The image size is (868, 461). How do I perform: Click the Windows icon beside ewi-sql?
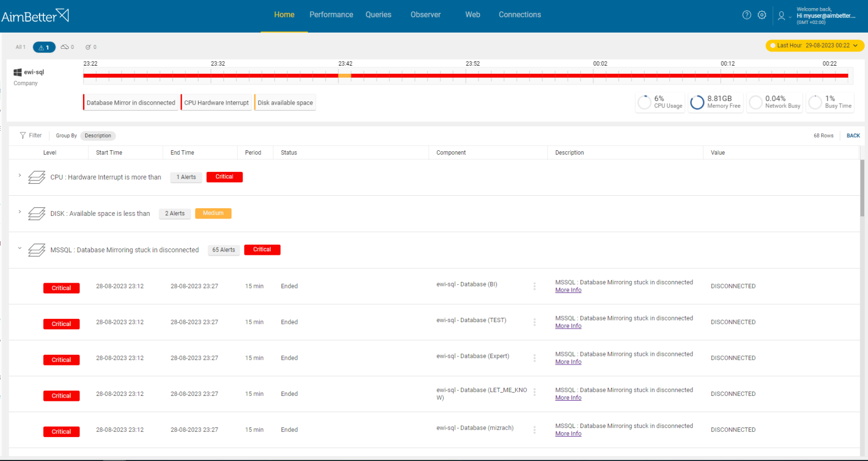coord(17,72)
